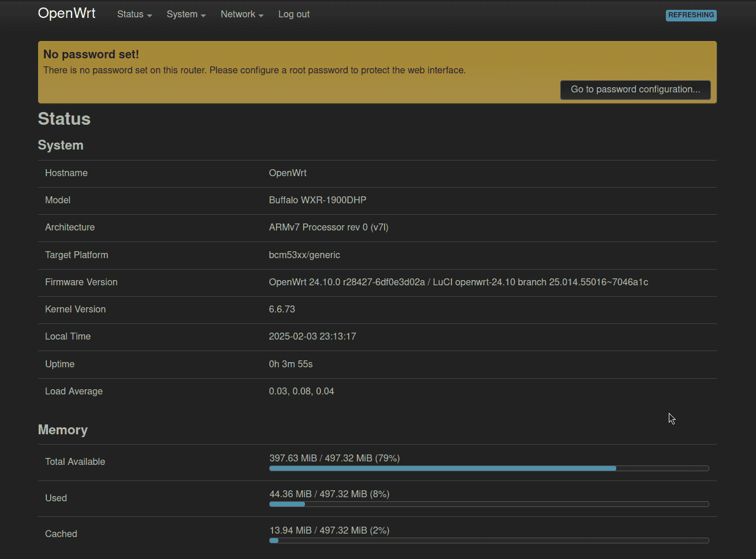The image size is (756, 559).
Task: Open the Network dropdown menu
Action: pos(241,14)
